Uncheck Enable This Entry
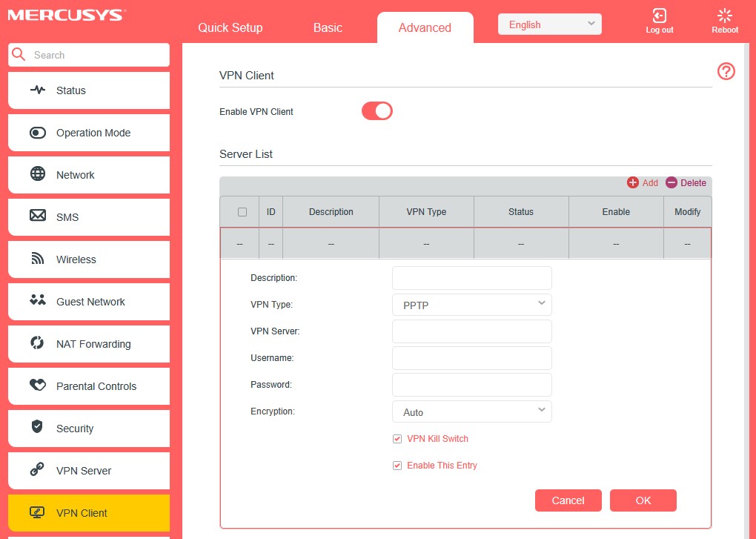This screenshot has height=539, width=756. (397, 465)
